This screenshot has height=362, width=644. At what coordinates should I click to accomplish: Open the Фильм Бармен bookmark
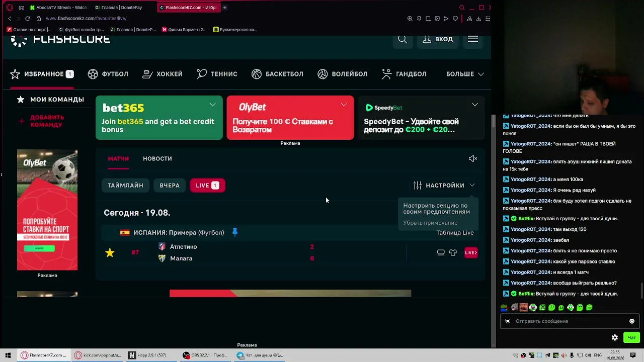[184, 30]
